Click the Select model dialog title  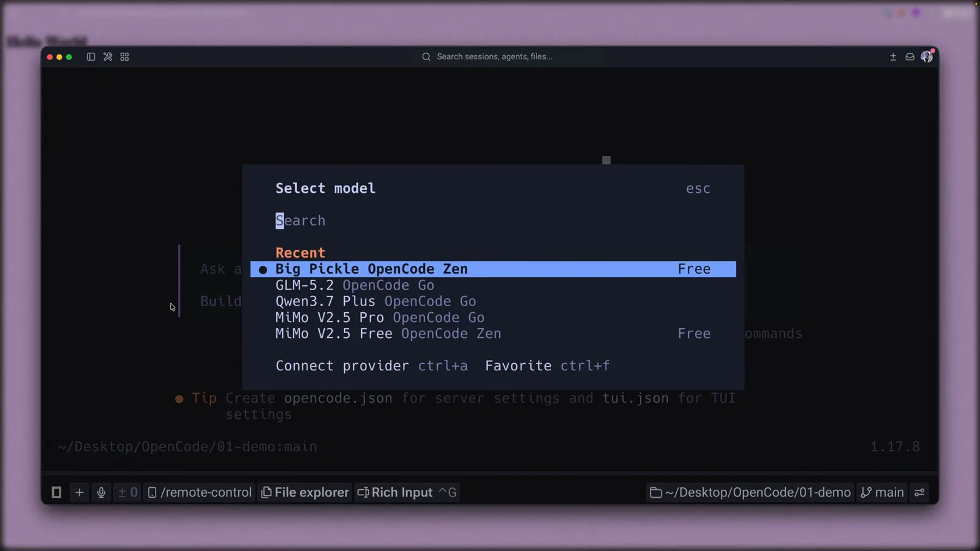click(325, 189)
